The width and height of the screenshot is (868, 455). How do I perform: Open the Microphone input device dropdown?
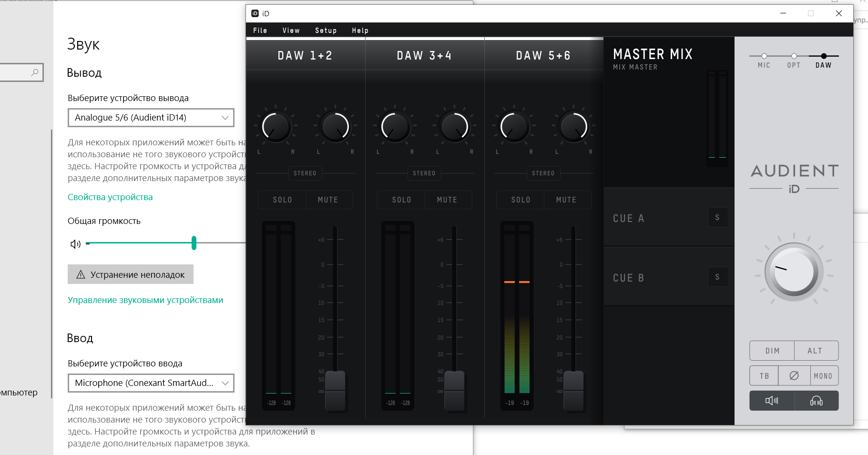point(151,383)
